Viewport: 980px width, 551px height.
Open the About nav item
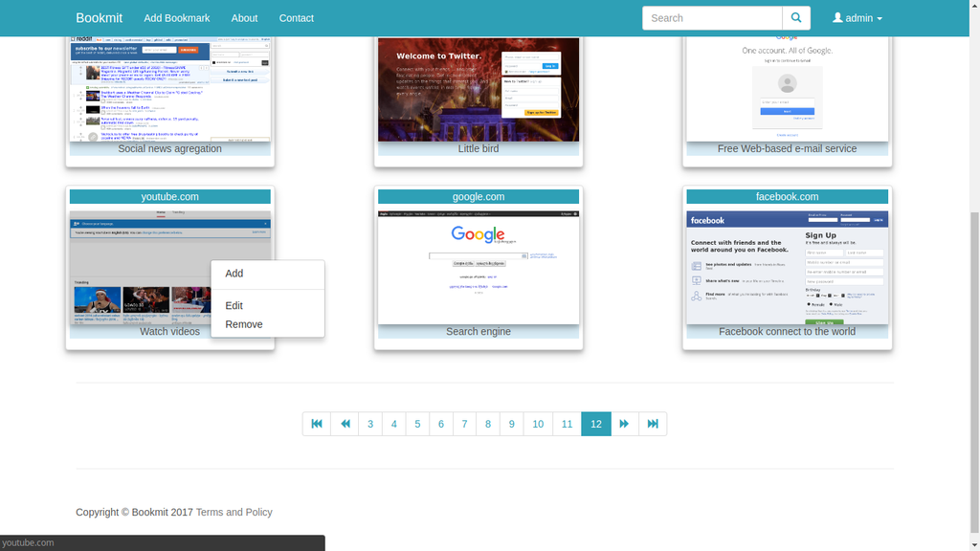click(244, 18)
